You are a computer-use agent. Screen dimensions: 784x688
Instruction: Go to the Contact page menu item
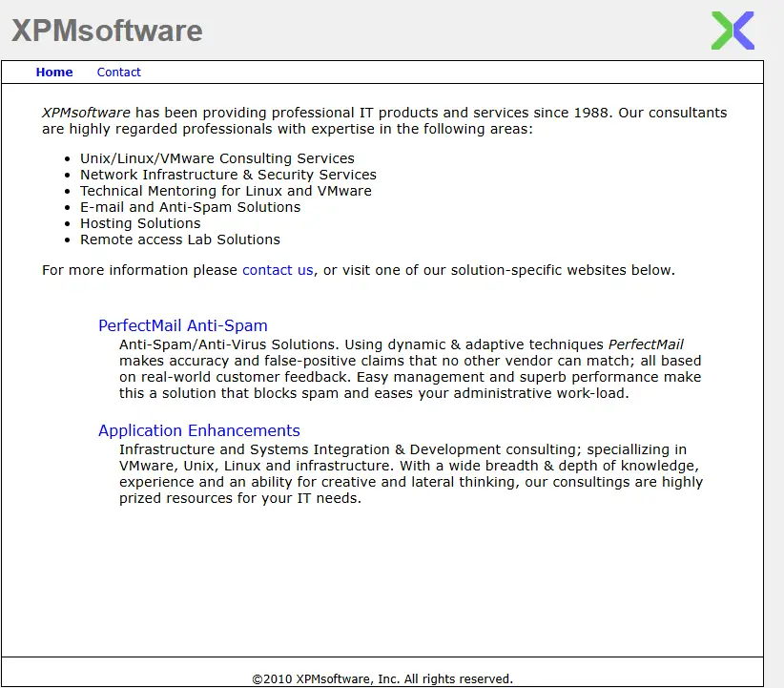(x=118, y=73)
